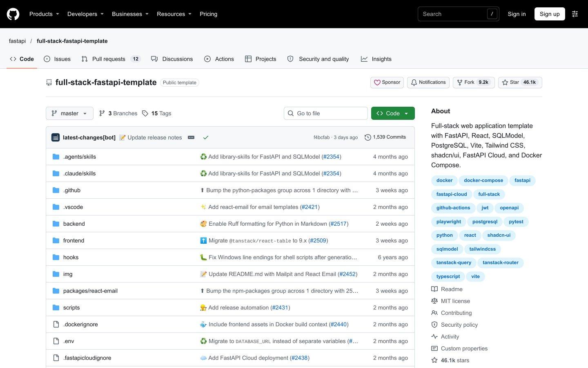Screen dimensions: 588x368
Task: Open the Insights tab
Action: pyautogui.click(x=376, y=59)
